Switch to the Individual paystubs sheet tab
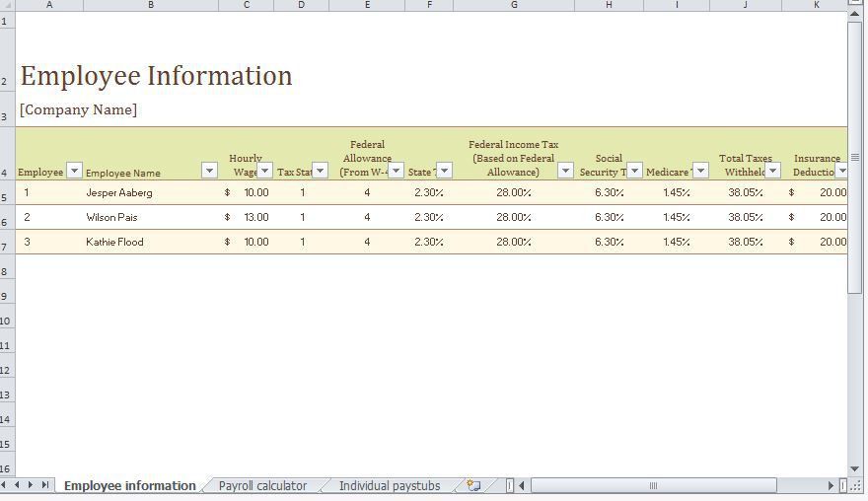Screen dimensions: 868x501 (390, 486)
